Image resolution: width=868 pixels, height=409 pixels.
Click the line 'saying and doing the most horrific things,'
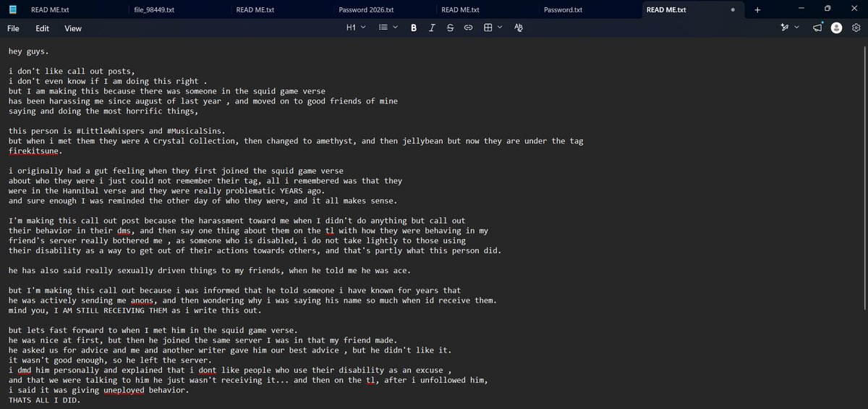point(103,111)
